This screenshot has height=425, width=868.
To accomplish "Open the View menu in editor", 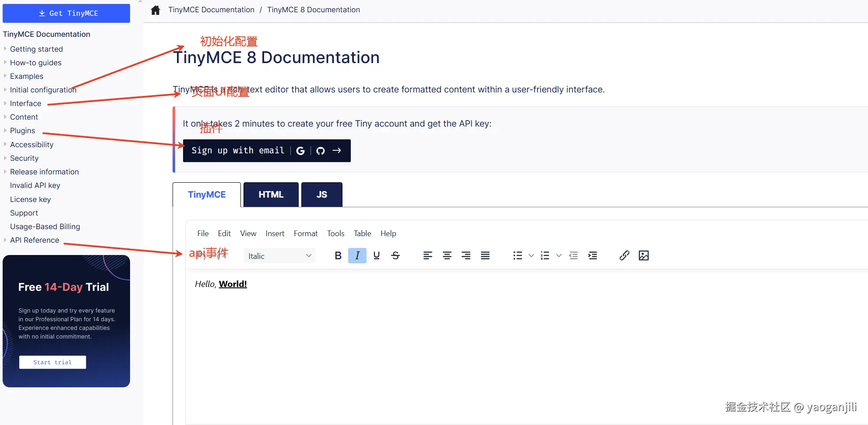I will pos(248,234).
